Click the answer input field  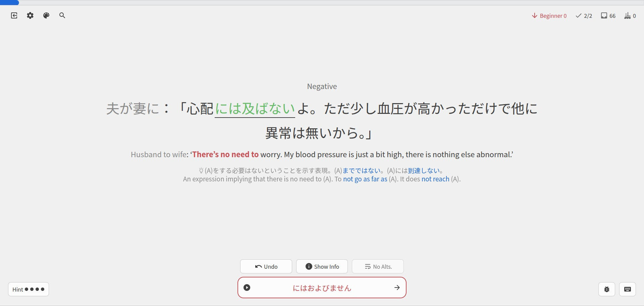322,288
